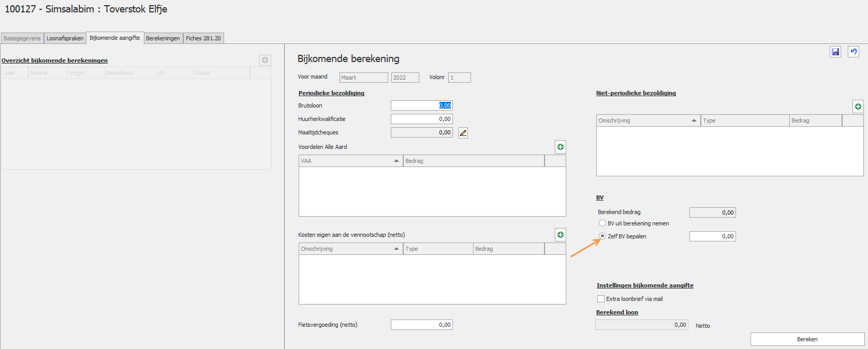Open the Fiches 281.20 tab
This screenshot has height=349, width=868.
tap(203, 38)
